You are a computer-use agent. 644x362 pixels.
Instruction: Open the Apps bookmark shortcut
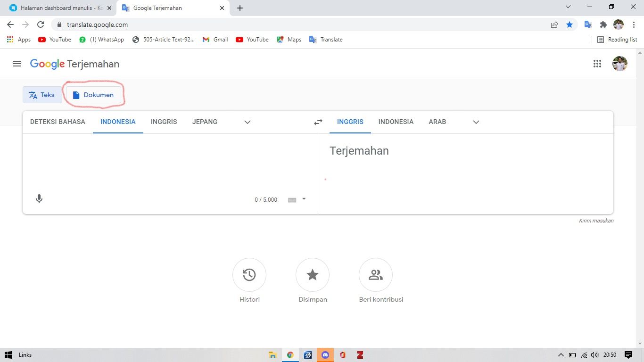[x=19, y=40]
